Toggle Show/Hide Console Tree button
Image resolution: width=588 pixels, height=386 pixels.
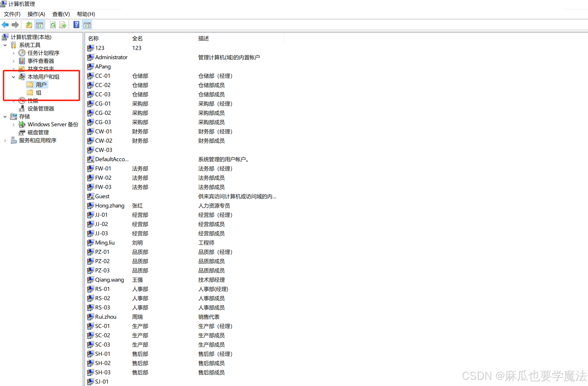click(39, 25)
